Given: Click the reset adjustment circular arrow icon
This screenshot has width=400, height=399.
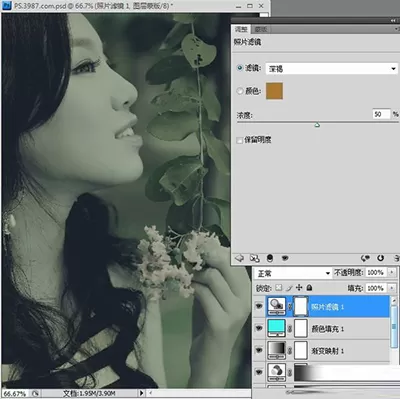Looking at the screenshot, I should (380, 258).
